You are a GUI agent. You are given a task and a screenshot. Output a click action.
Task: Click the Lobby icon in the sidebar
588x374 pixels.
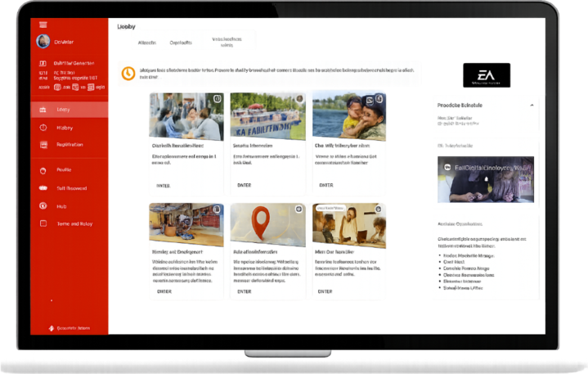tap(43, 109)
